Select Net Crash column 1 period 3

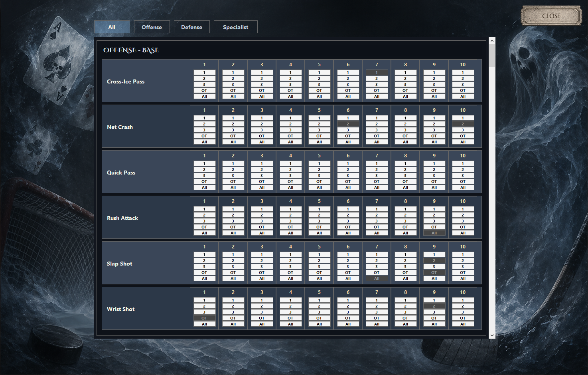point(204,130)
